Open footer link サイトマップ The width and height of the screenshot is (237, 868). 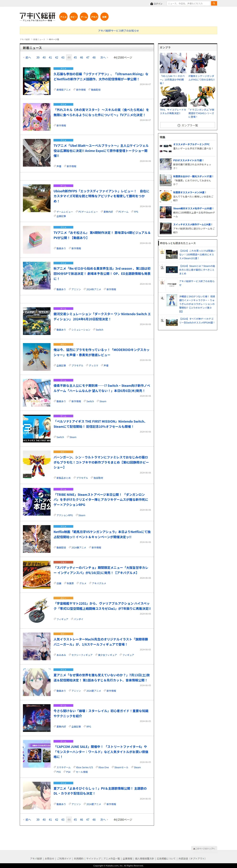(93, 859)
